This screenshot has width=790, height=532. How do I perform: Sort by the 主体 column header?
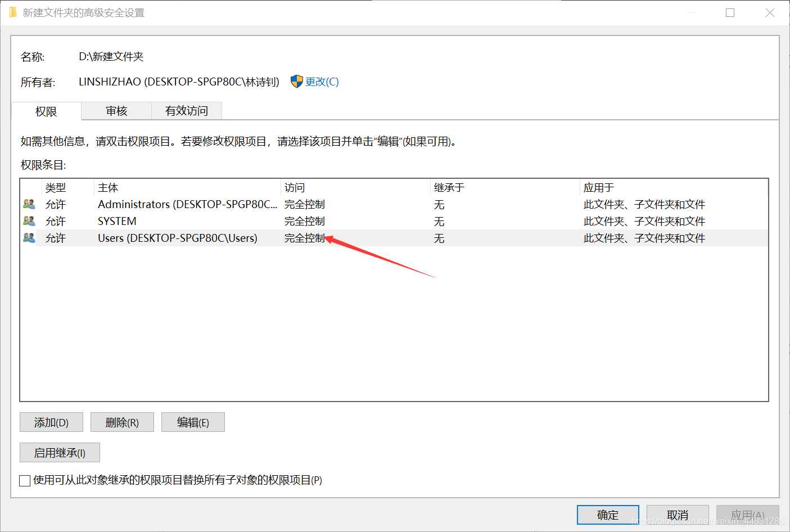(x=187, y=188)
